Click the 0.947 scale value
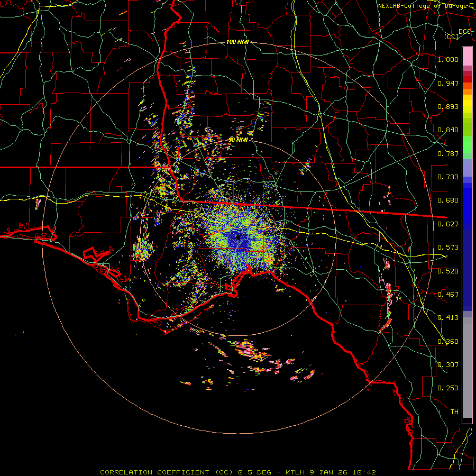This screenshot has height=476, width=476. tap(448, 83)
